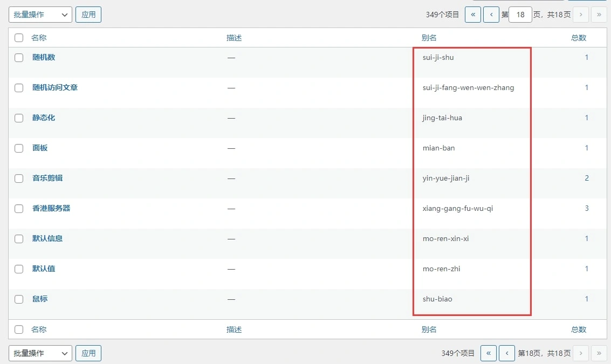Screen dimensions: 611x364
Task: Tick the 鼠标 tag checkbox
Action: click(x=19, y=299)
